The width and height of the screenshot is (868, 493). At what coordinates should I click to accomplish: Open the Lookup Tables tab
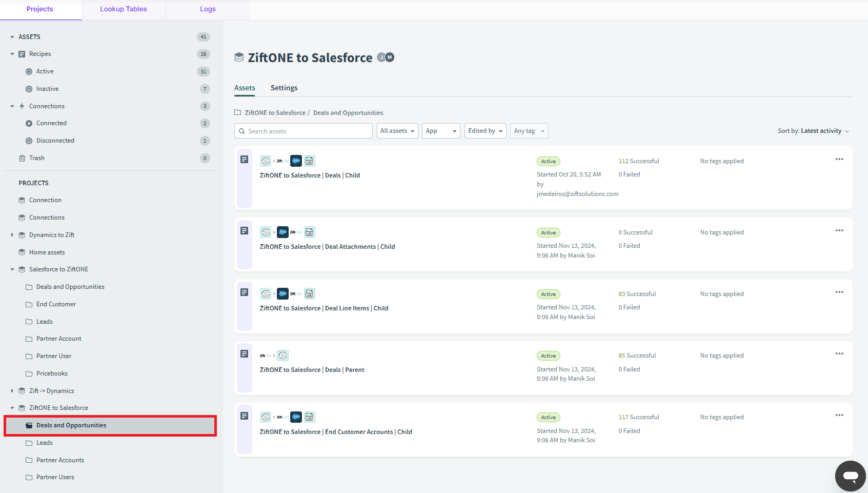124,9
